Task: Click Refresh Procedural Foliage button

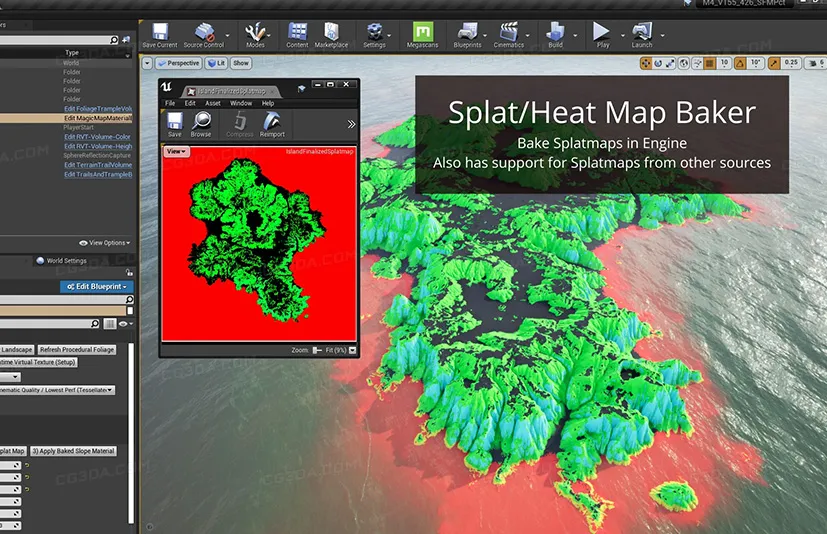Action: 77,349
